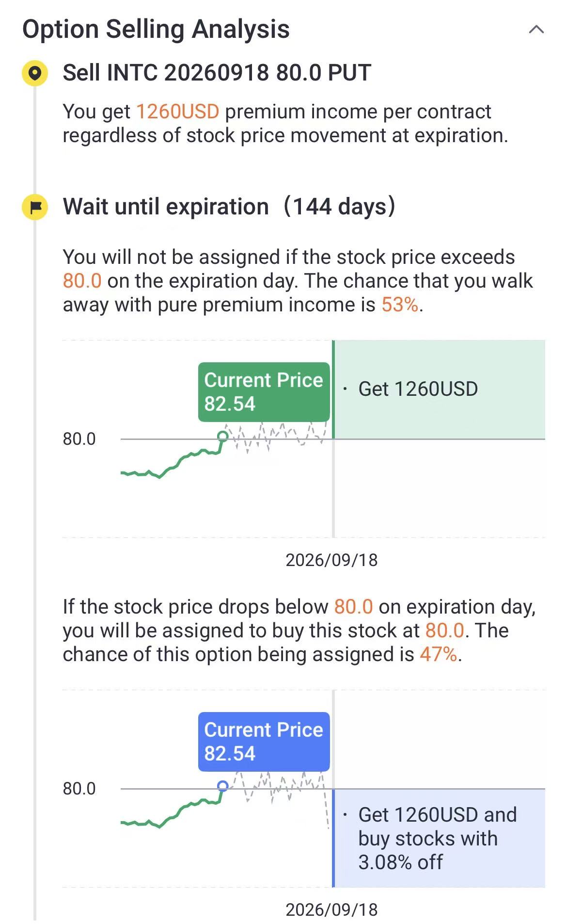The height and width of the screenshot is (924, 567).
Task: Tap the 2026/09/18 date under the blue chart
Action: pyautogui.click(x=331, y=909)
